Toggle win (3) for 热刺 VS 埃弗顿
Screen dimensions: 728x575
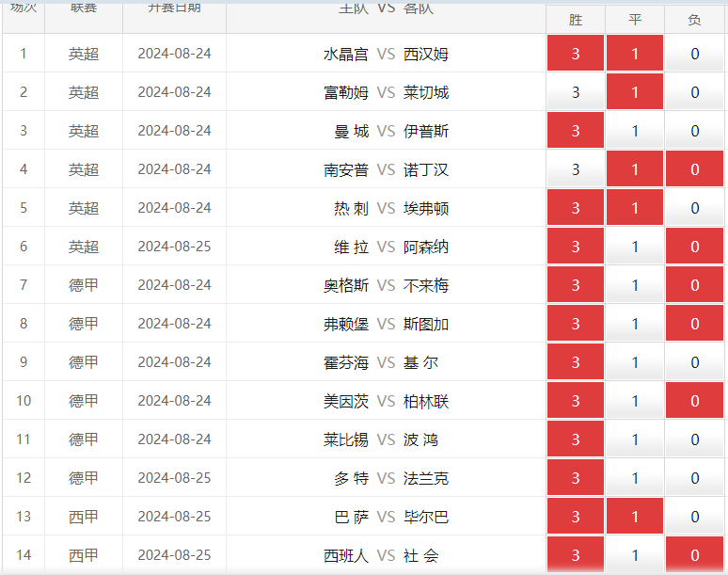(576, 208)
